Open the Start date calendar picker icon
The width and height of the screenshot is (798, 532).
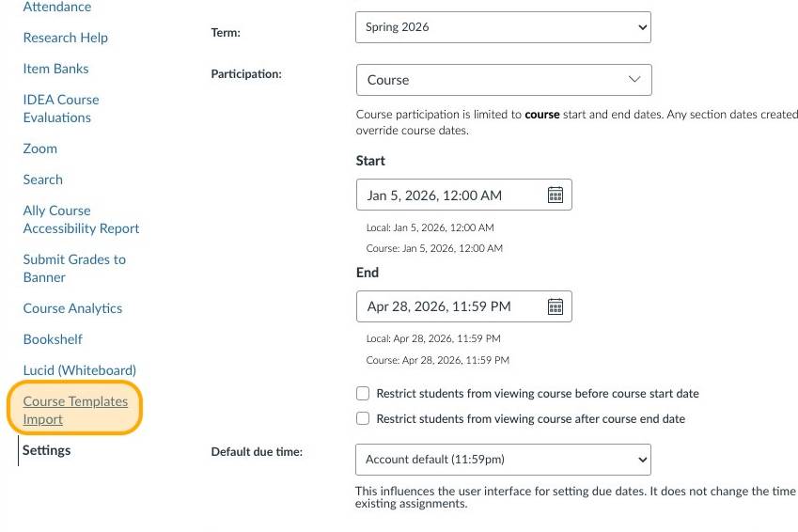click(x=555, y=195)
